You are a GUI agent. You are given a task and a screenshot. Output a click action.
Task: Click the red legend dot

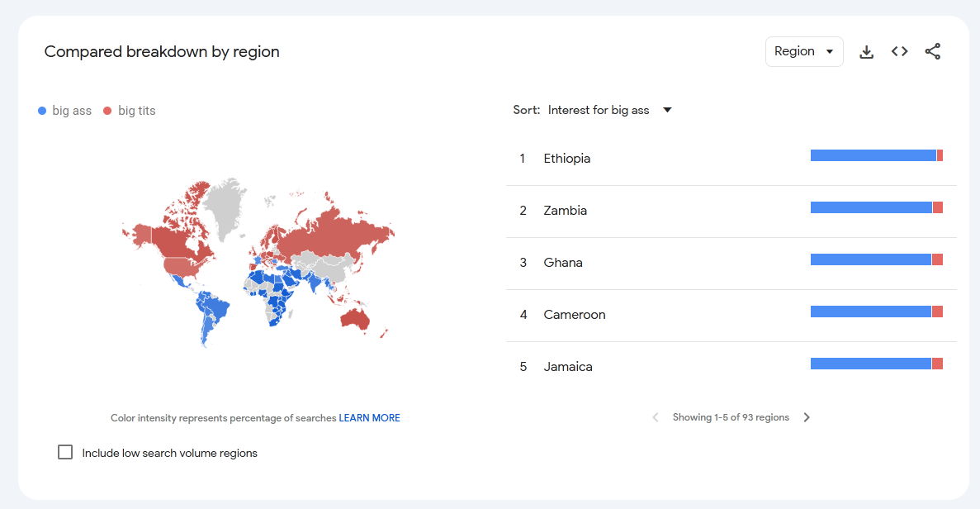pyautogui.click(x=108, y=111)
